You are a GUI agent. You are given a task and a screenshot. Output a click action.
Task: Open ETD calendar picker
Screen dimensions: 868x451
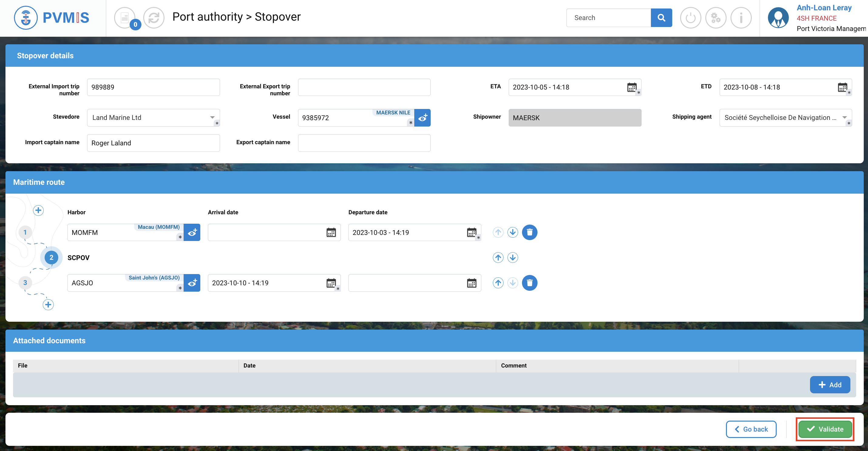(842, 87)
